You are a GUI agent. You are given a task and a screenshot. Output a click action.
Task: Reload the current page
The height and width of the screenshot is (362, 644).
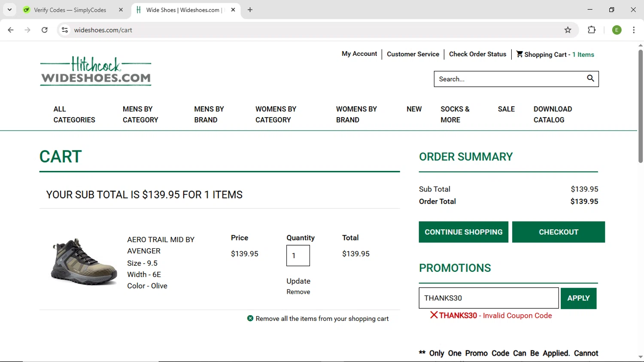(45, 30)
